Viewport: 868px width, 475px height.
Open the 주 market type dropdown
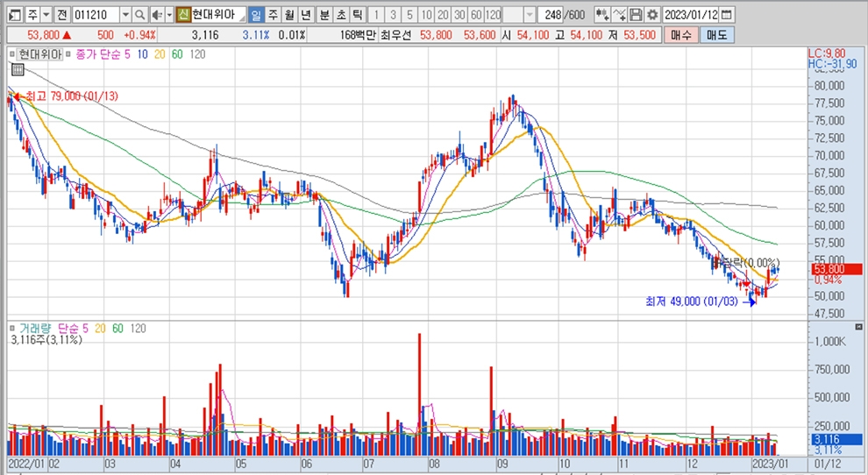pyautogui.click(x=45, y=15)
